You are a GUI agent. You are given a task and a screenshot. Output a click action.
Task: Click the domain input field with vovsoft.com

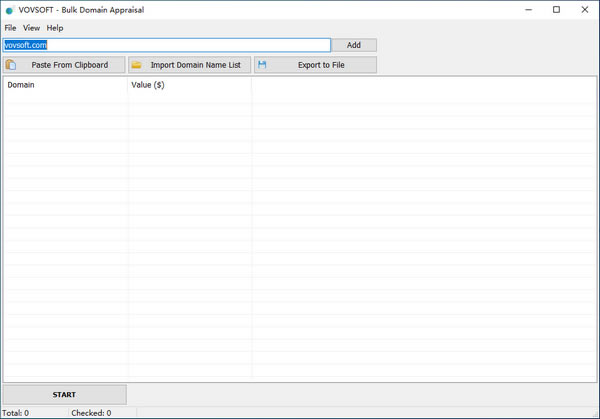pyautogui.click(x=167, y=45)
